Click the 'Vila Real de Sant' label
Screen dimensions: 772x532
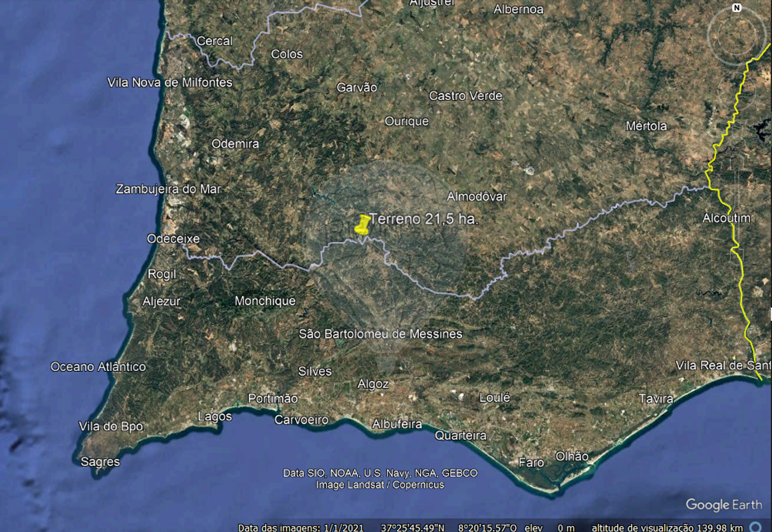723,366
